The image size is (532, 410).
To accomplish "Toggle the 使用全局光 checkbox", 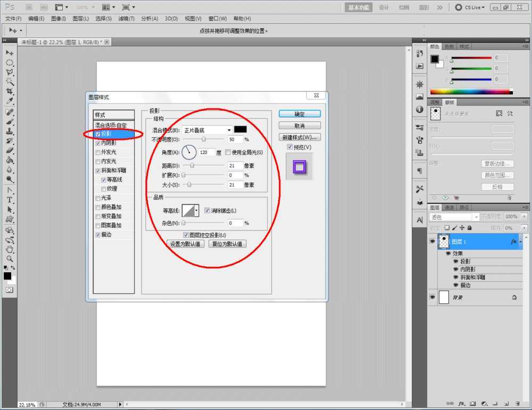I will click(x=228, y=152).
